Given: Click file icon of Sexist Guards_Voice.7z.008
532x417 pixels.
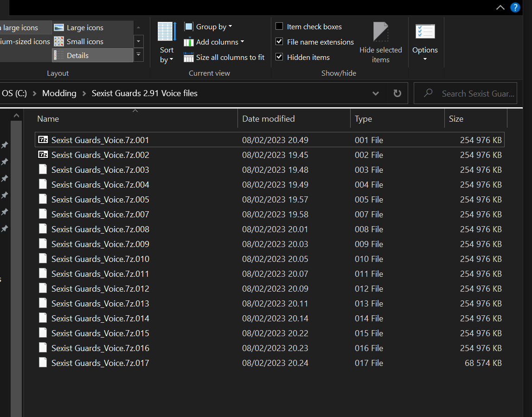Looking at the screenshot, I should [x=43, y=228].
